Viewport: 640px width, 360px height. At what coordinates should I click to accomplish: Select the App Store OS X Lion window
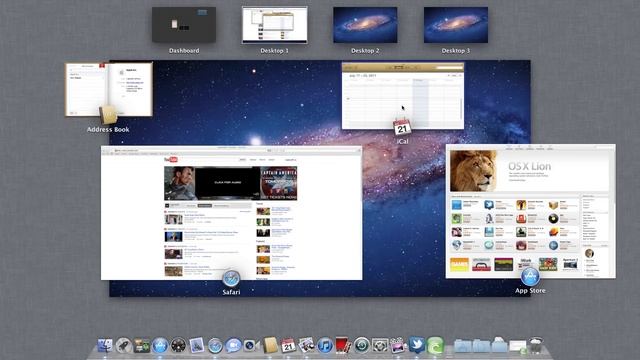[531, 211]
